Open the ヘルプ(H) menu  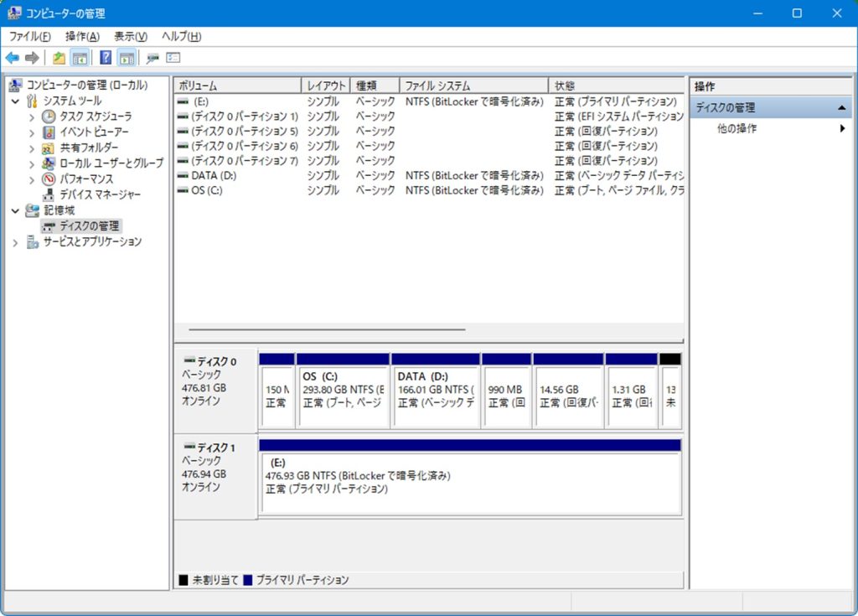(x=182, y=37)
